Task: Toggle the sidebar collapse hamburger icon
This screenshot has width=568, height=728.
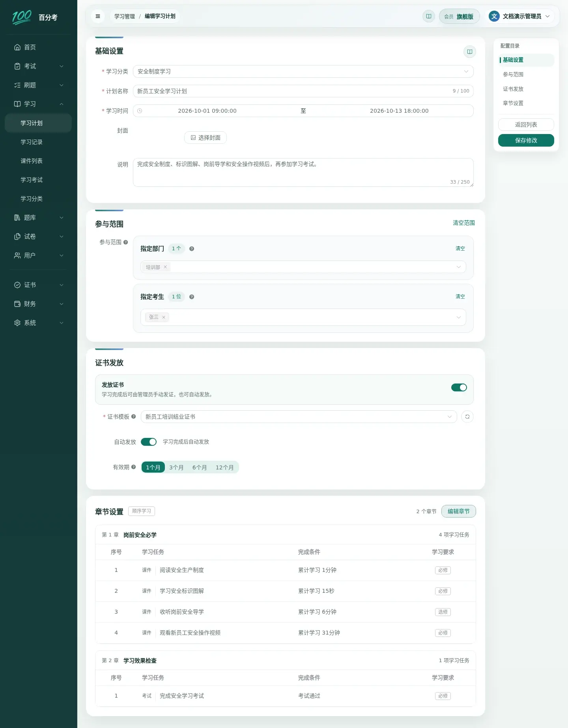Action: (98, 16)
